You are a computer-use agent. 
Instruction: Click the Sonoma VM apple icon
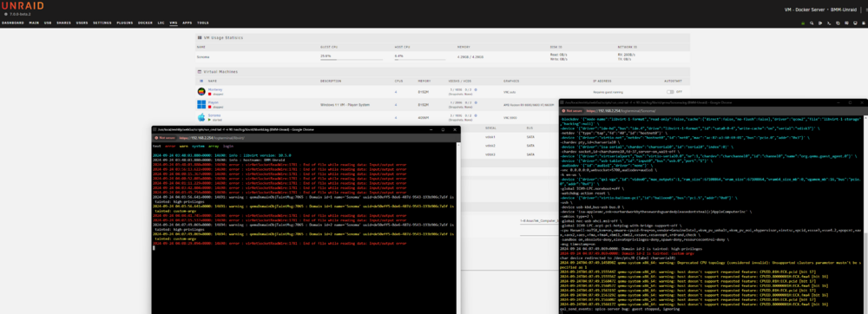click(201, 117)
